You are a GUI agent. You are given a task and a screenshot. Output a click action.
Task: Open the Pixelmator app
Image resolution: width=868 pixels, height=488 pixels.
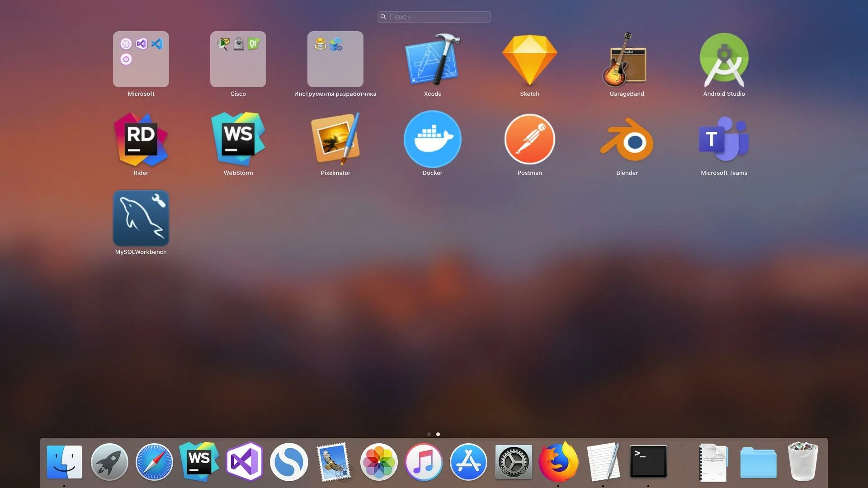(335, 139)
